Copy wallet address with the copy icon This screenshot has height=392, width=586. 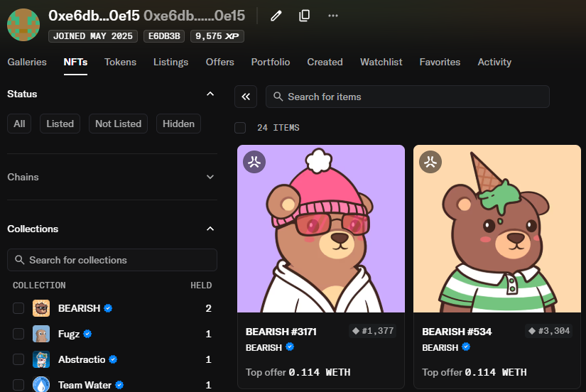click(x=304, y=16)
